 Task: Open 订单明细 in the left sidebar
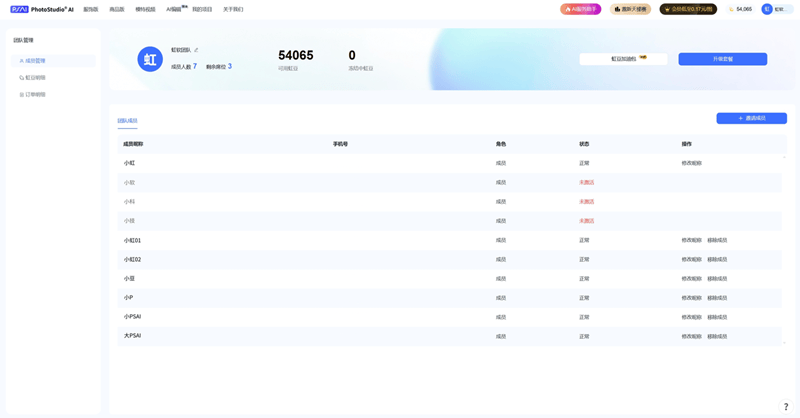tap(33, 95)
